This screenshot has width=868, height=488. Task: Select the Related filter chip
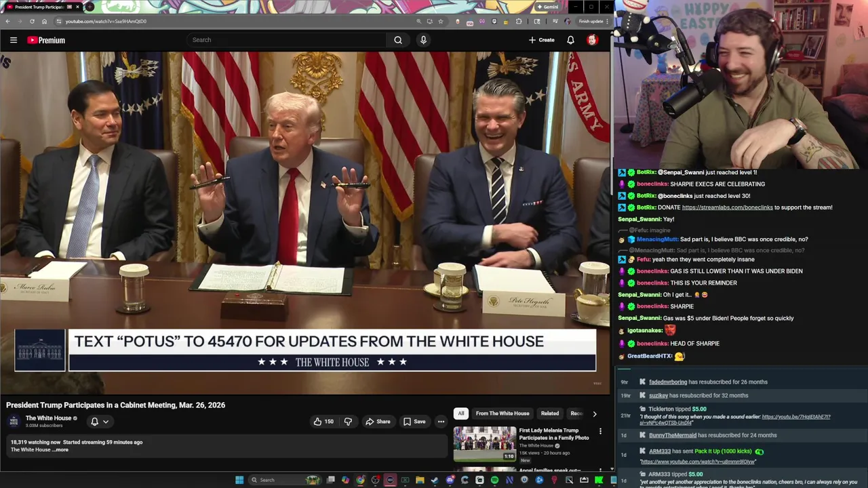click(550, 413)
